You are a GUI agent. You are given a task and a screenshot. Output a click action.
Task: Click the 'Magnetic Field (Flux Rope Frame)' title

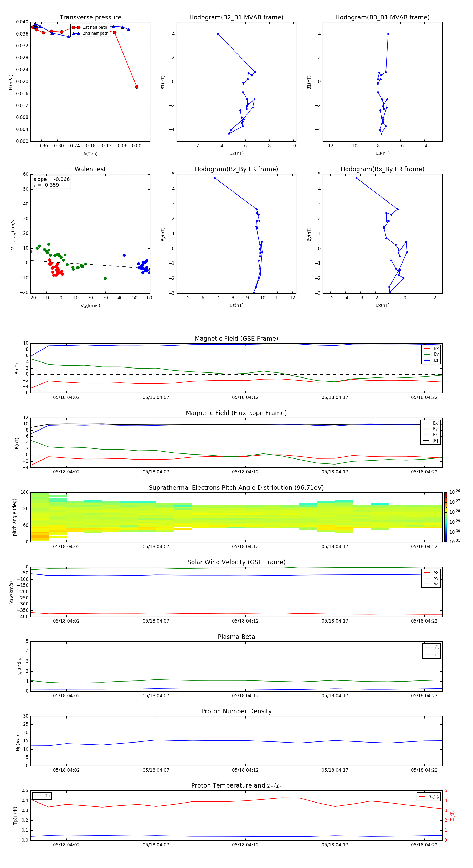236,413
